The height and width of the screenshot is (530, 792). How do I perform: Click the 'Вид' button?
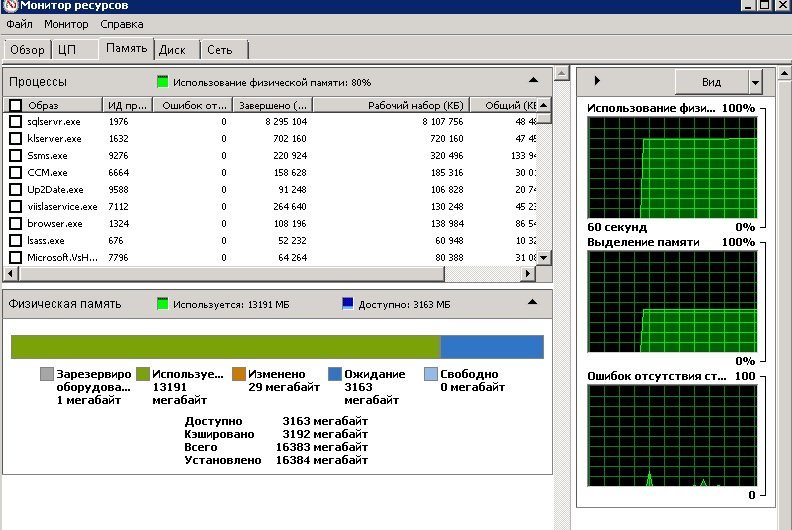pyautogui.click(x=711, y=82)
